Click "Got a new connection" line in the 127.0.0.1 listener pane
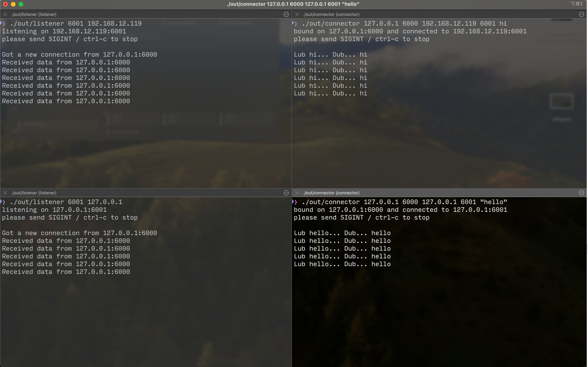This screenshot has width=588, height=367. tap(80, 233)
